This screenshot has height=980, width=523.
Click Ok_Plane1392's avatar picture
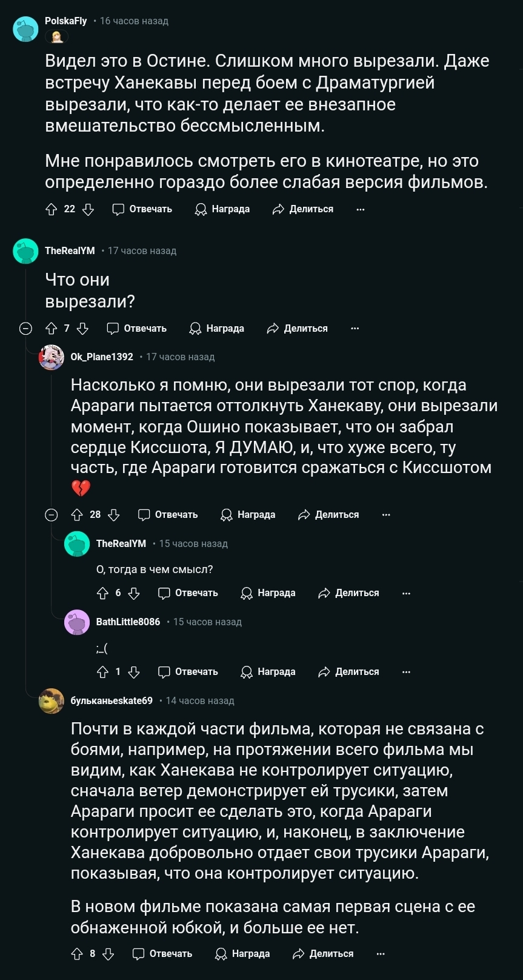tap(52, 357)
